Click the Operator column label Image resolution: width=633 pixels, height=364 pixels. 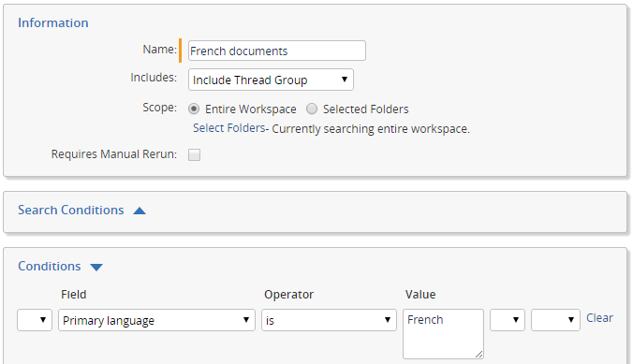pos(289,295)
